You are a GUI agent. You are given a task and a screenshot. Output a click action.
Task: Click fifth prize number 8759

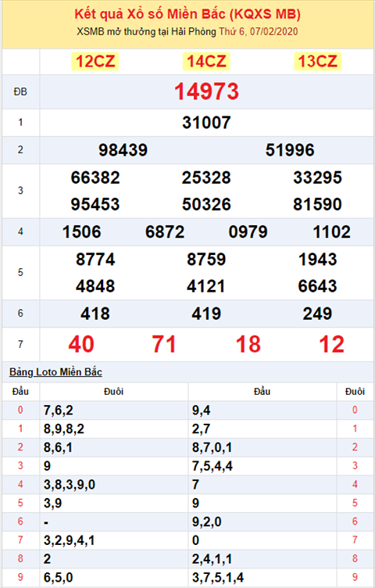(x=206, y=259)
